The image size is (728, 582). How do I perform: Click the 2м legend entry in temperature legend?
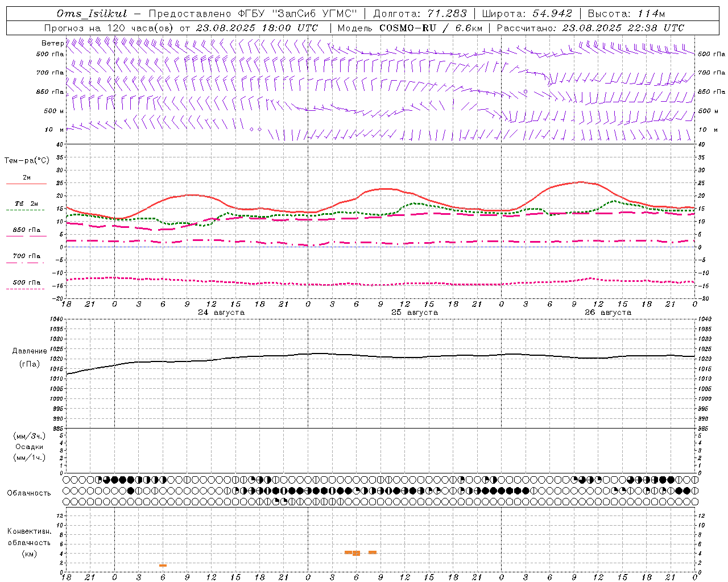click(x=27, y=177)
